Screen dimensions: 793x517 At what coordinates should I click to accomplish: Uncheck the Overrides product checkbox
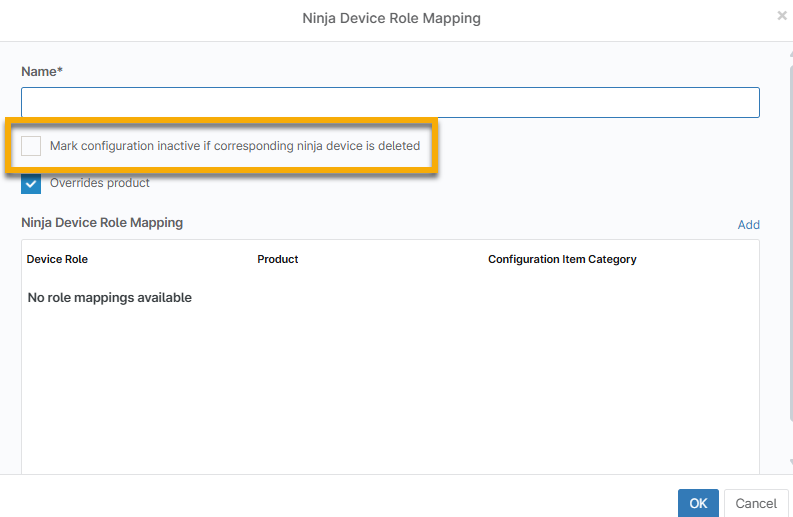[31, 184]
